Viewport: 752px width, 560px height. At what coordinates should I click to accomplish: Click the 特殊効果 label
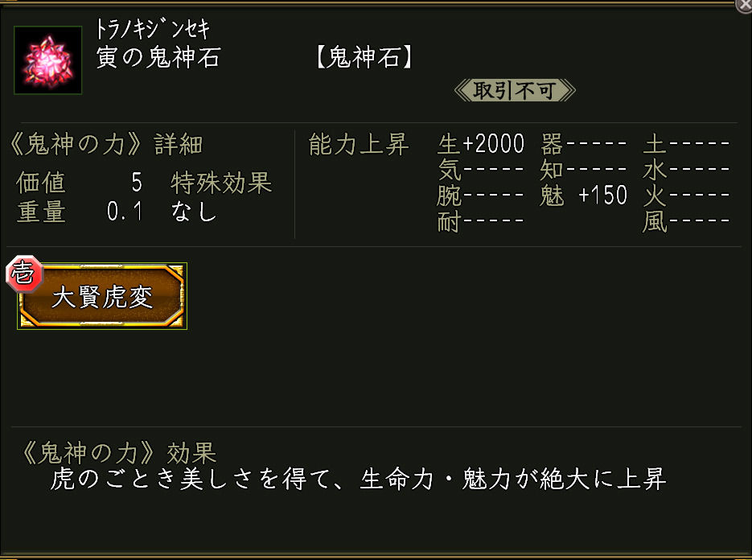221,183
